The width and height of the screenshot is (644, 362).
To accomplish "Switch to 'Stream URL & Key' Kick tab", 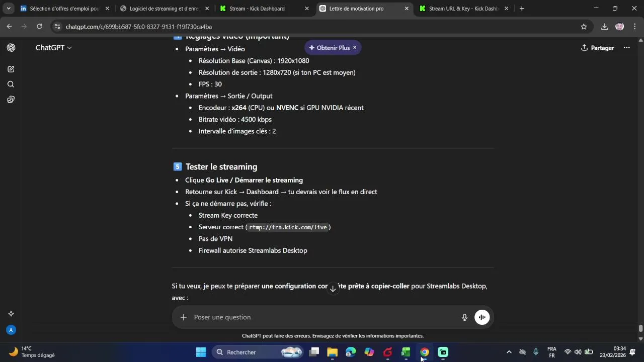I will click(x=464, y=9).
